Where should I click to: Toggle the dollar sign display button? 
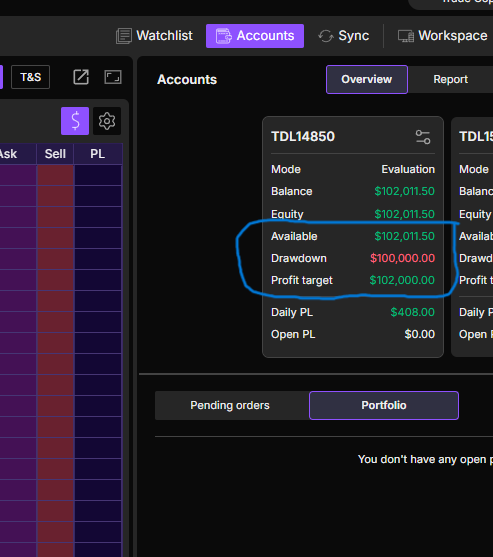[75, 121]
